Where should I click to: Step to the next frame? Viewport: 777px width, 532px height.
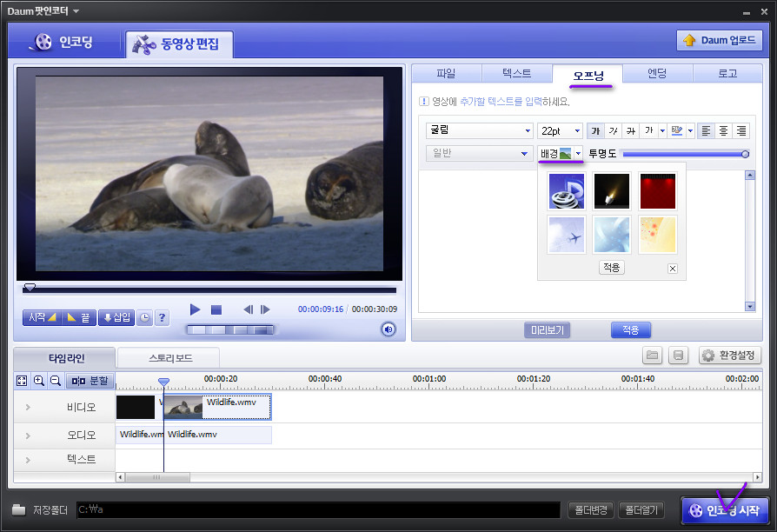(x=265, y=309)
